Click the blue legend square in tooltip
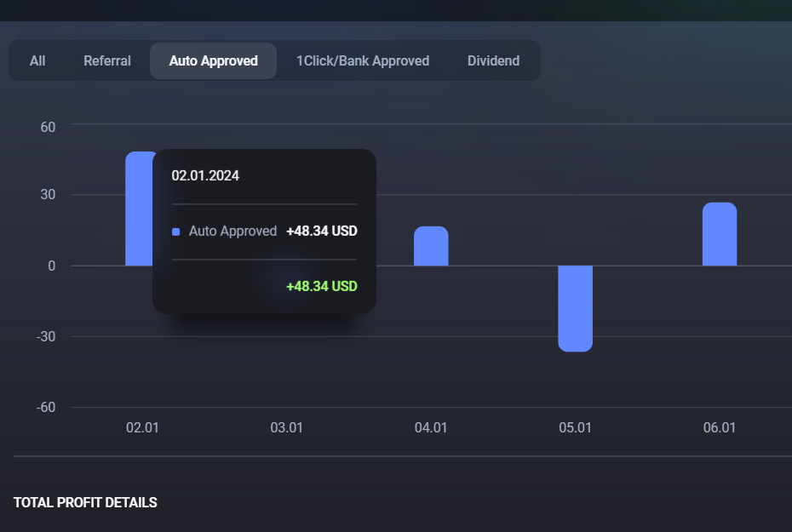The image size is (792, 532). [176, 232]
